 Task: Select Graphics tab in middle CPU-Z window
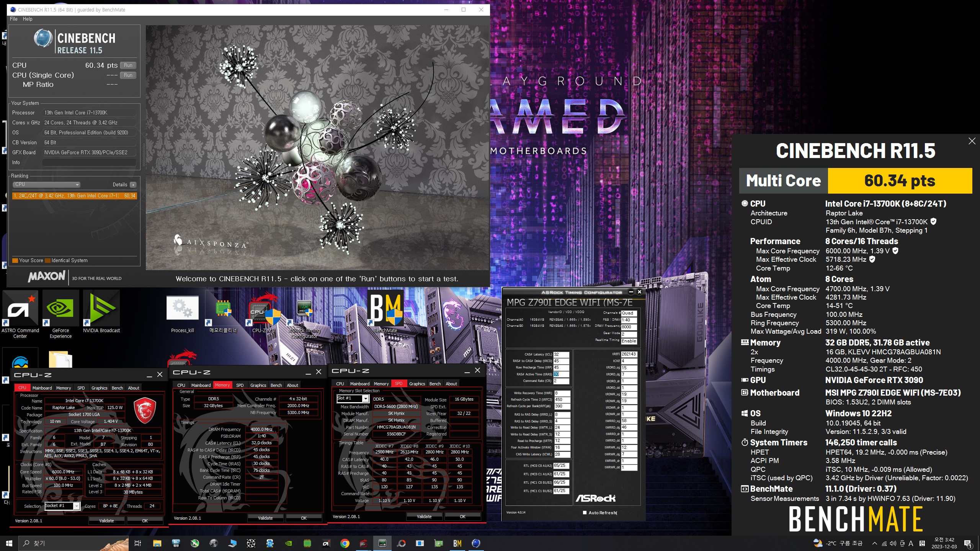pos(258,385)
